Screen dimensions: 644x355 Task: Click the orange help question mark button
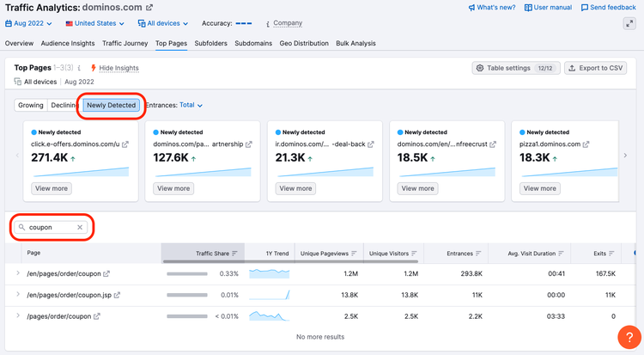pyautogui.click(x=629, y=337)
